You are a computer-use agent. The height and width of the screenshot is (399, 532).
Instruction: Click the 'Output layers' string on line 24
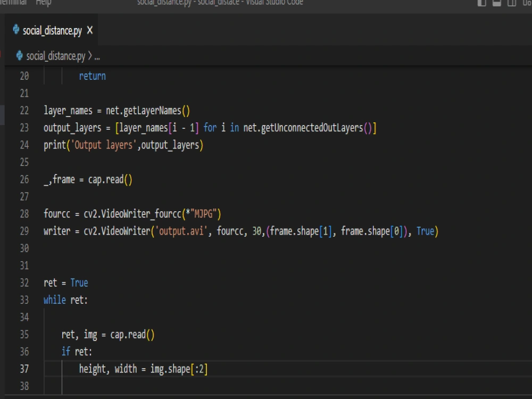(104, 145)
